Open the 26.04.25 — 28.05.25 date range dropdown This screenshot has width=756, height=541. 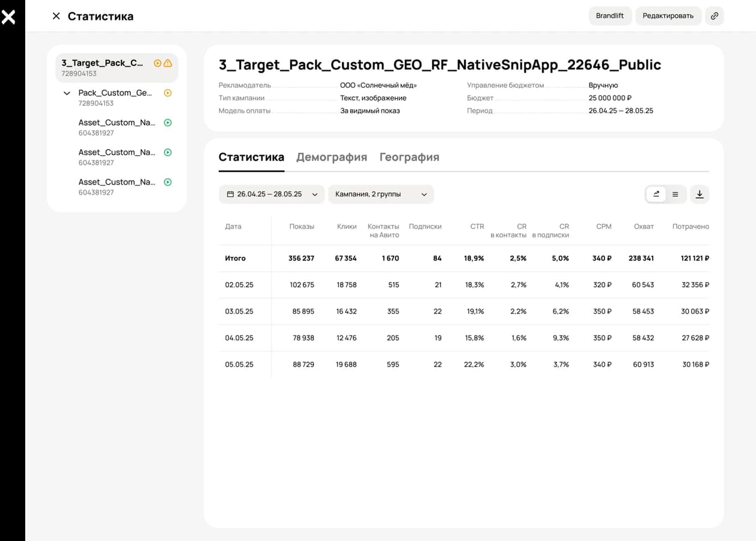pos(272,194)
